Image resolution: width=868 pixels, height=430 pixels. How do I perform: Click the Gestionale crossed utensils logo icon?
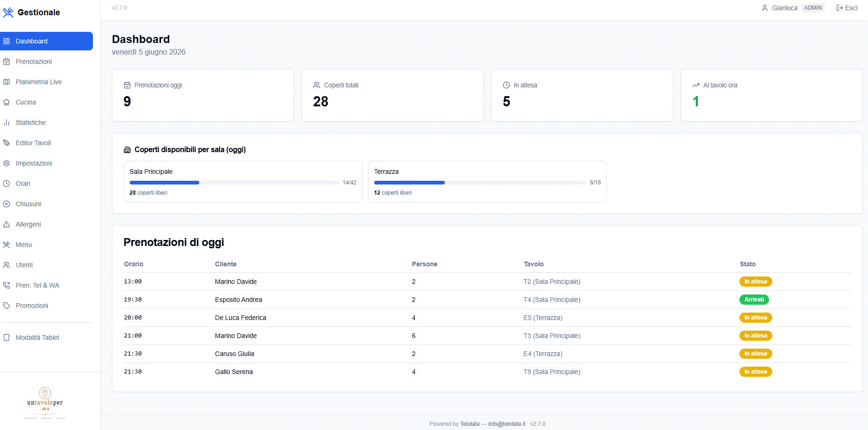(8, 12)
